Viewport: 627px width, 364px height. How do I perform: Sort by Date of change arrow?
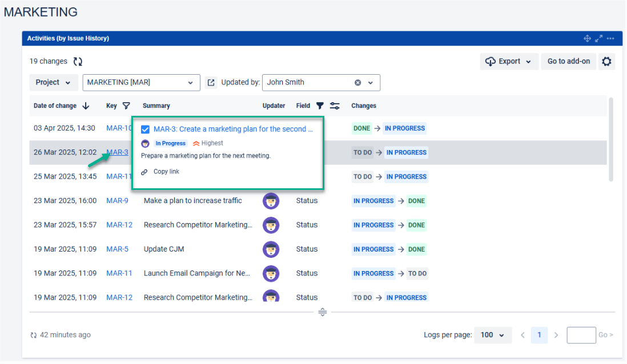click(x=86, y=106)
